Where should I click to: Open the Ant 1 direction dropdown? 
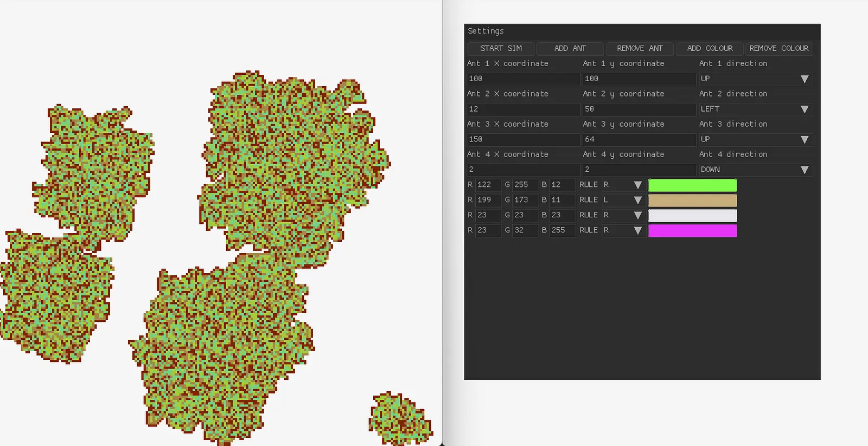755,79
